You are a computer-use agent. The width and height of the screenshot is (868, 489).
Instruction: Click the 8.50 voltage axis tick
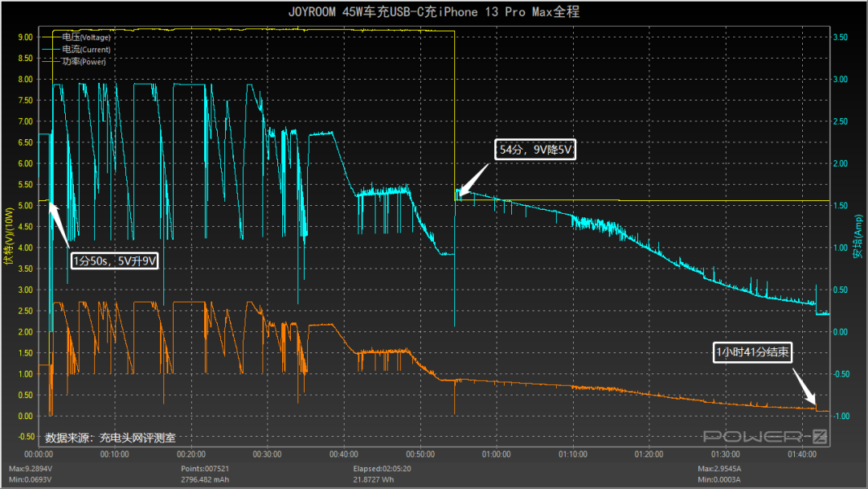[x=26, y=58]
